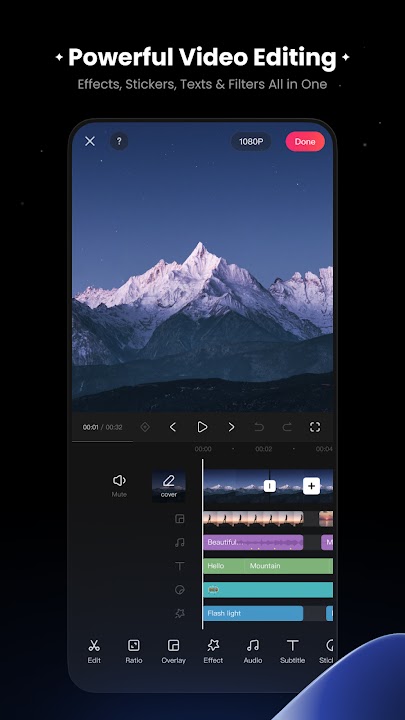The width and height of the screenshot is (405, 720).
Task: Open the Ratio tool
Action: 134,651
